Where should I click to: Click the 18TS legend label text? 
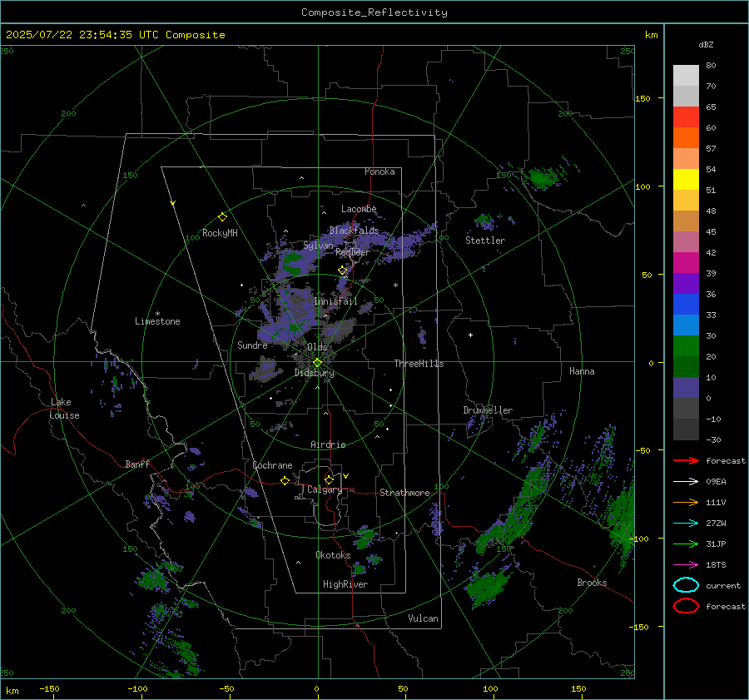[716, 565]
